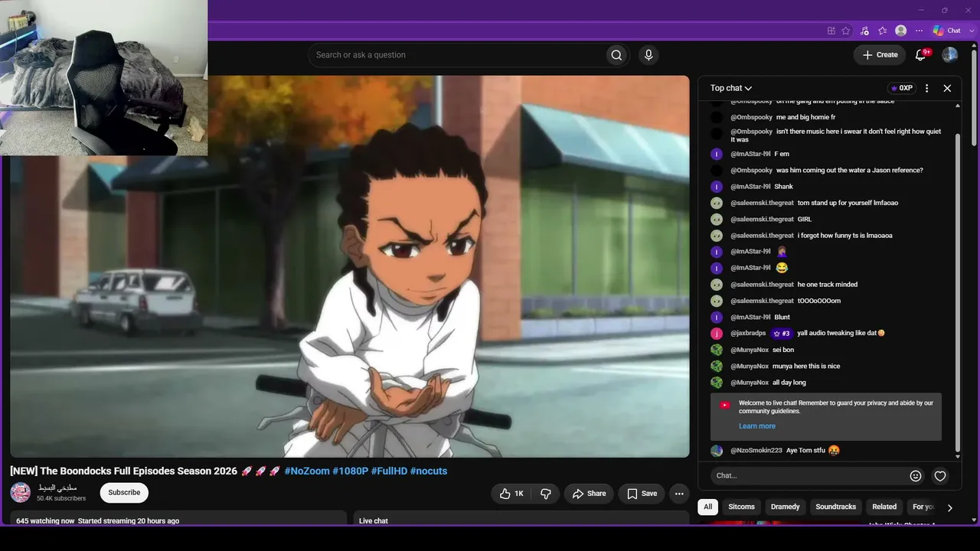Select the Soundtracks filter chip

click(836, 507)
